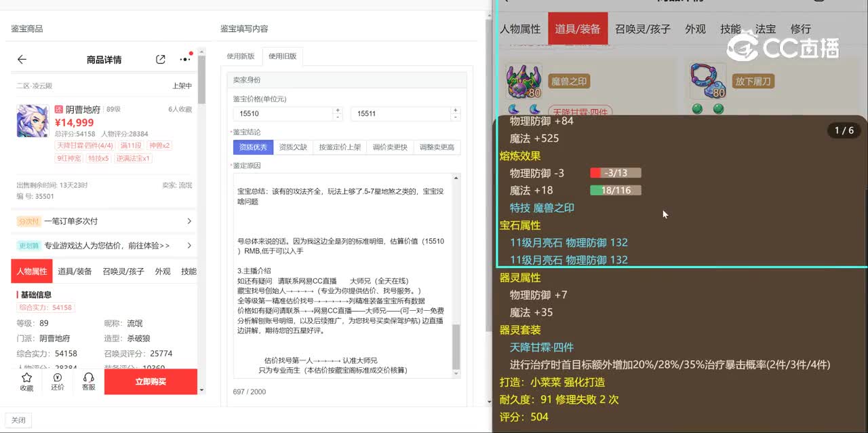
Task: Click the 魔兽之印 name label
Action: point(568,81)
